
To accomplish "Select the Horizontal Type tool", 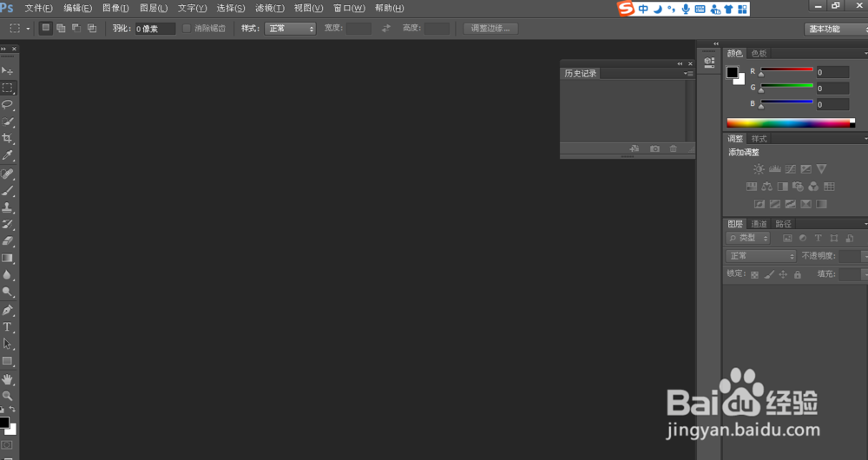I will coord(7,327).
